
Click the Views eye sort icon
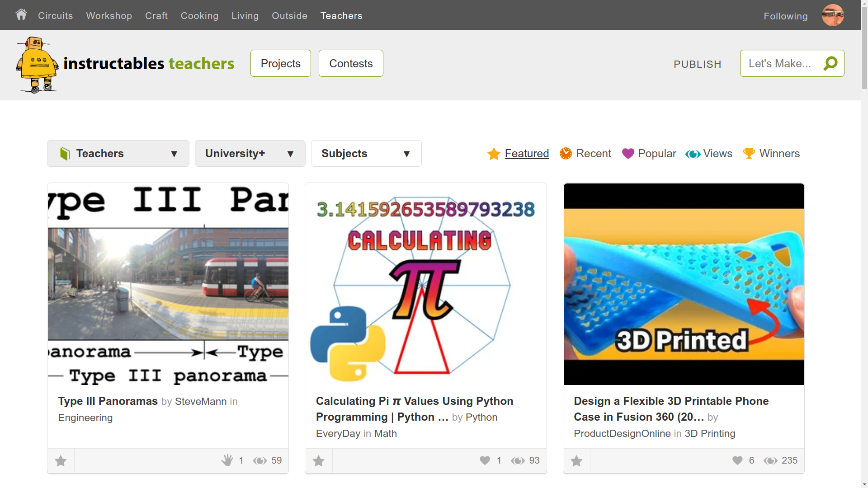693,154
